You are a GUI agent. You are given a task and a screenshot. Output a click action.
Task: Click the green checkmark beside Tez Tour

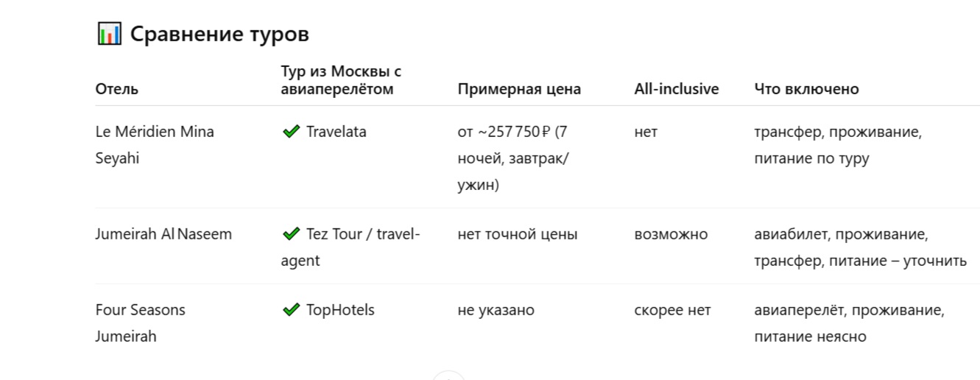[291, 234]
